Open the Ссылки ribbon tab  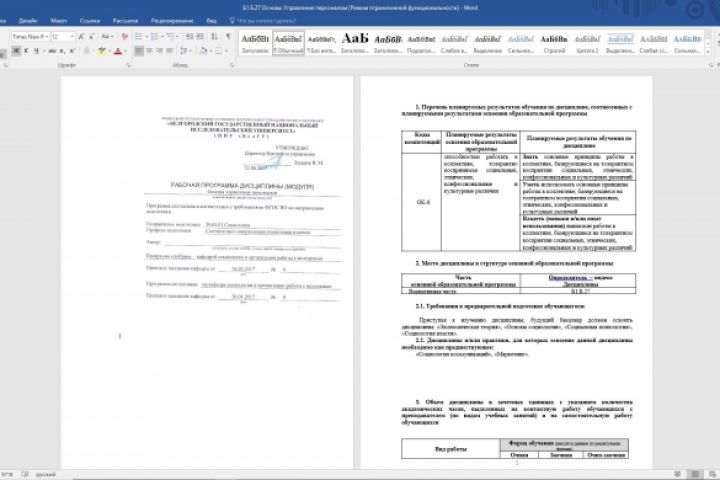tap(90, 21)
